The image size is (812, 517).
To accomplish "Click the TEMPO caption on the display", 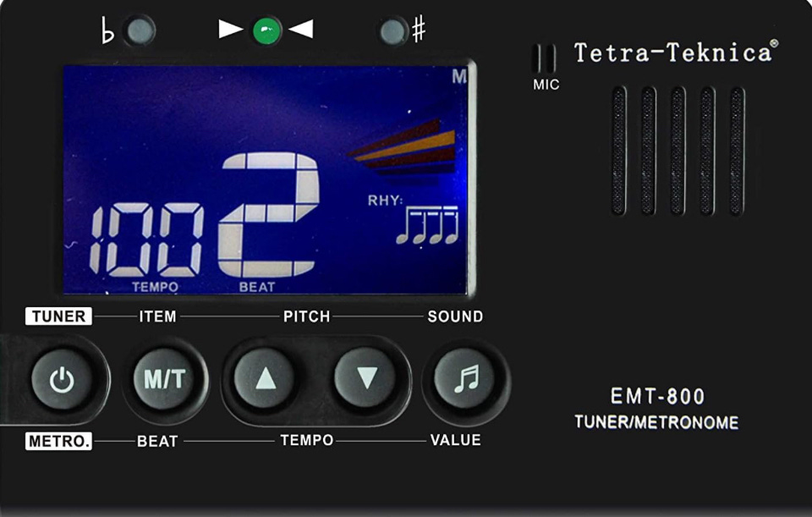I will [x=156, y=287].
